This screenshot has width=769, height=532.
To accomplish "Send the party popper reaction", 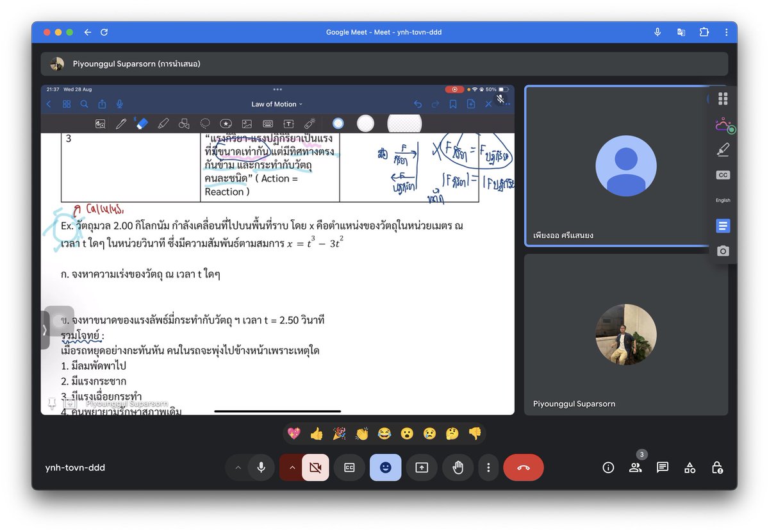I will 339,434.
